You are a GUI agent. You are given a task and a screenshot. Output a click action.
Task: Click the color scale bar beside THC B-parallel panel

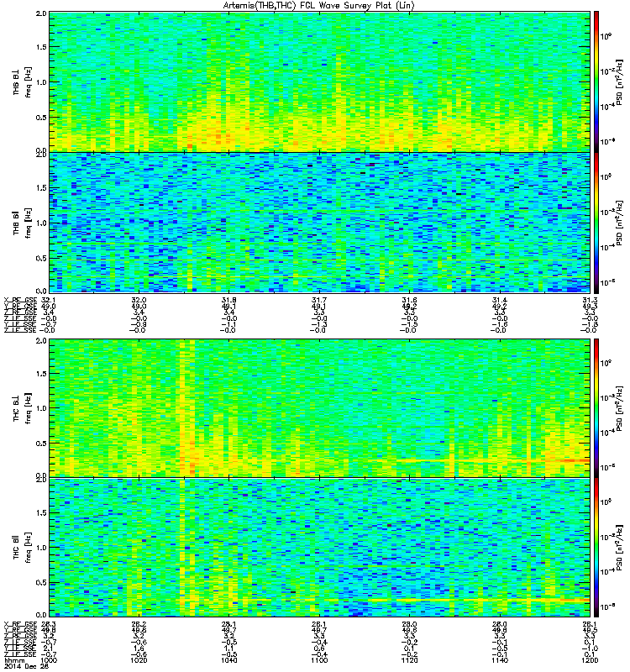(596, 548)
